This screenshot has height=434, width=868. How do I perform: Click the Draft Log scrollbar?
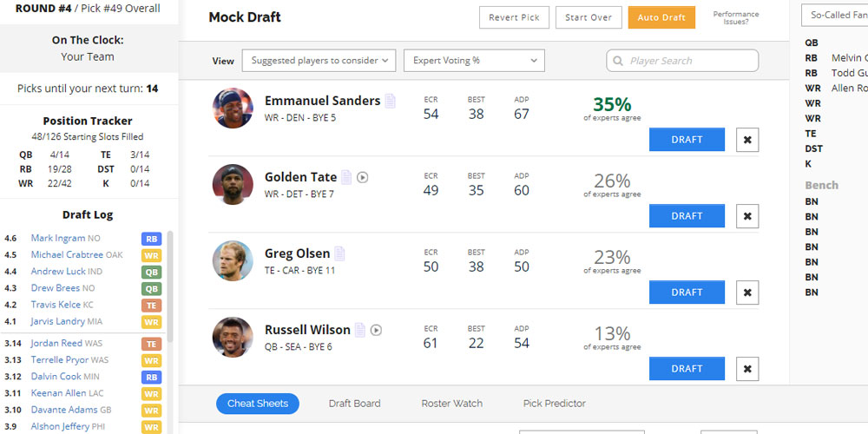[x=170, y=286]
